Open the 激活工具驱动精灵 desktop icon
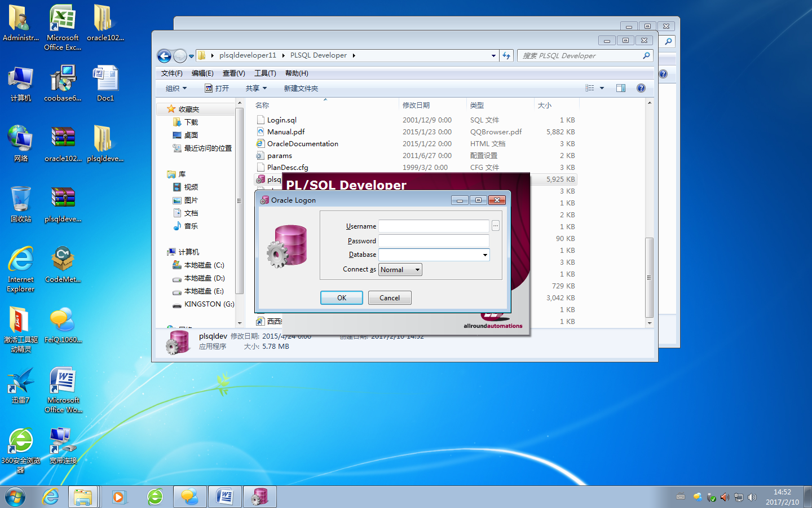 pyautogui.click(x=20, y=330)
